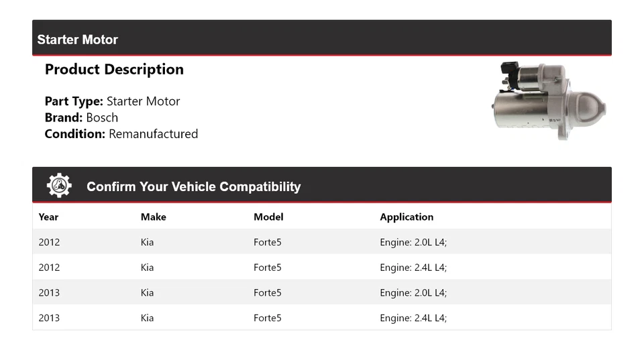
Task: Select the 2013 Kia Forte5 2.0L row
Action: [x=321, y=292]
